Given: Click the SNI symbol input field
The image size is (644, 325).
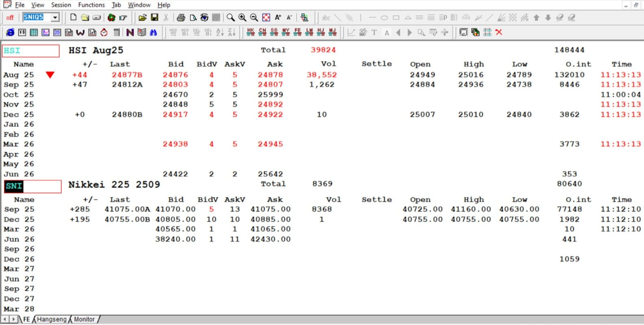Looking at the screenshot, I should click(x=32, y=186).
